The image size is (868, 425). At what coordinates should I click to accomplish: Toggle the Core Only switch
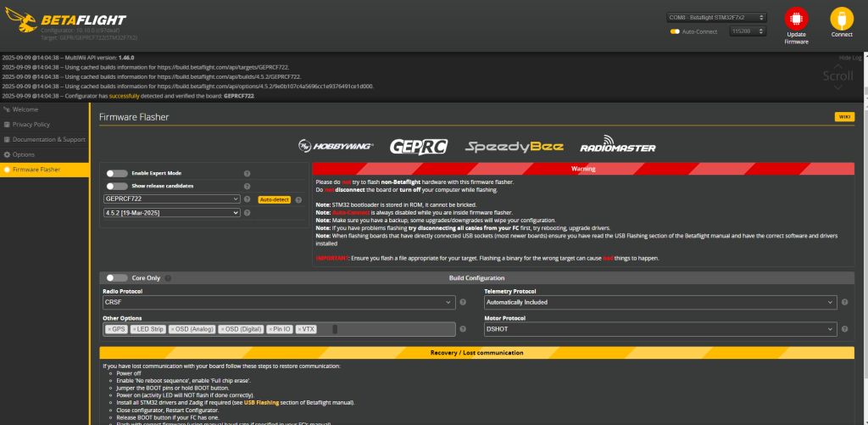pyautogui.click(x=117, y=278)
